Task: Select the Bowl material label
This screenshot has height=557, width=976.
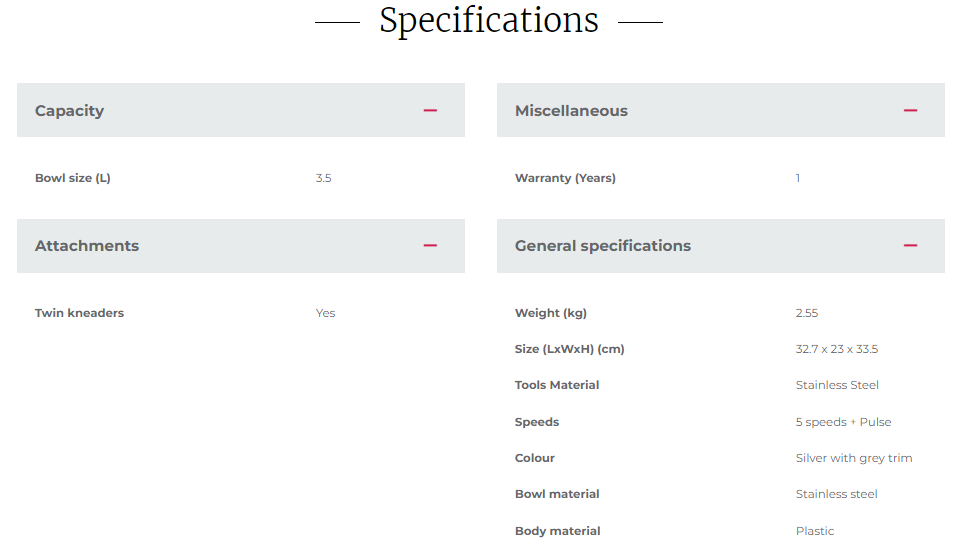Action: pos(557,494)
